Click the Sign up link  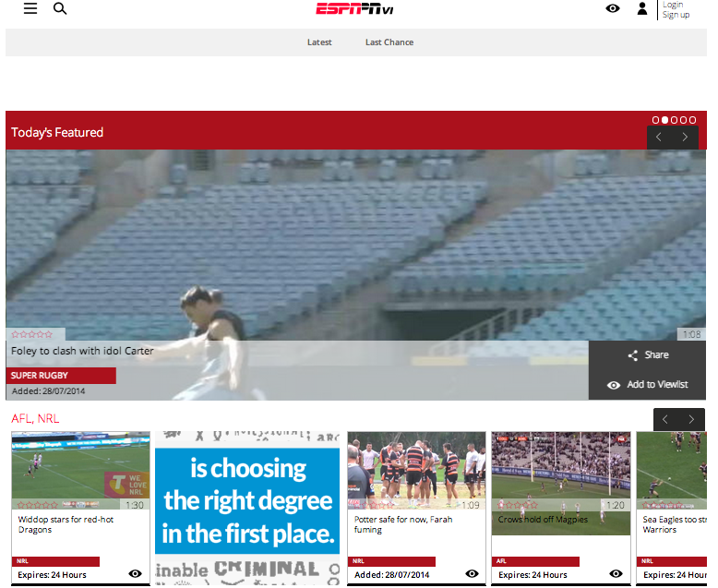676,15
